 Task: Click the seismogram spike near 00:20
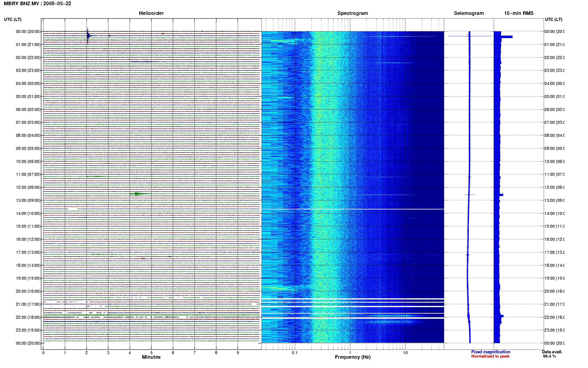(x=470, y=36)
